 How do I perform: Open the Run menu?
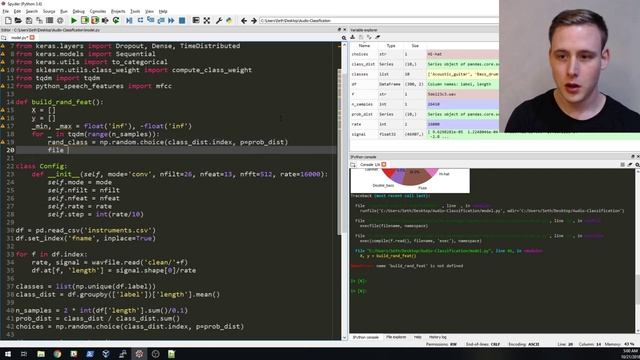click(64, 11)
